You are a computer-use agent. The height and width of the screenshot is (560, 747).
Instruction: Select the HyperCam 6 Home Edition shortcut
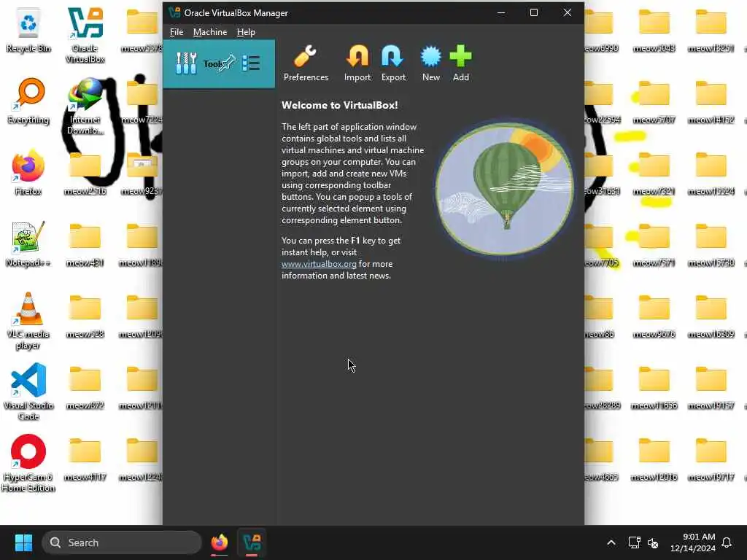28,464
